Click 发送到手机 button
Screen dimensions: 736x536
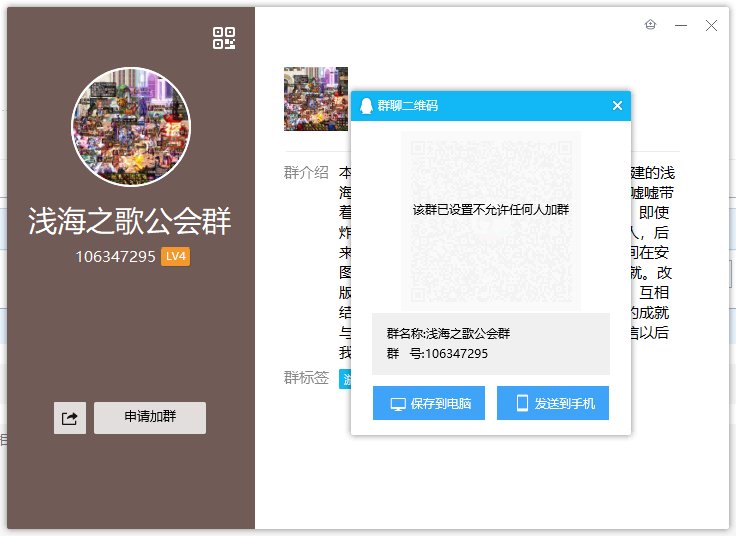tap(552, 403)
